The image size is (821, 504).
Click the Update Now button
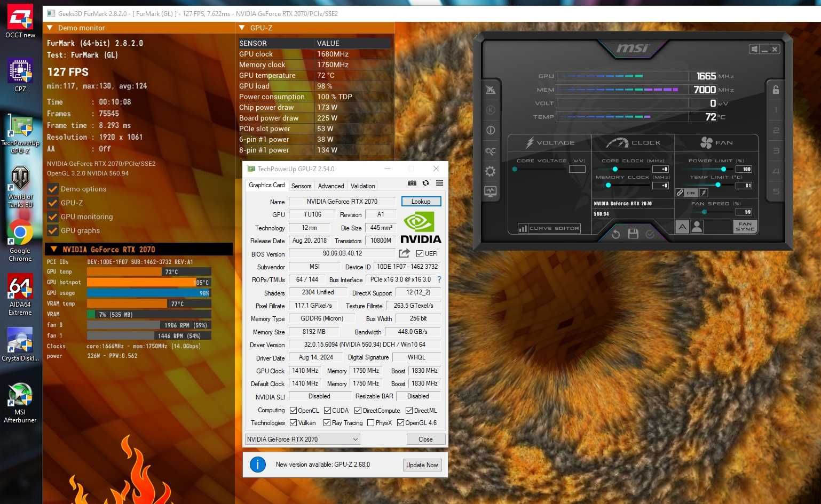(x=422, y=465)
